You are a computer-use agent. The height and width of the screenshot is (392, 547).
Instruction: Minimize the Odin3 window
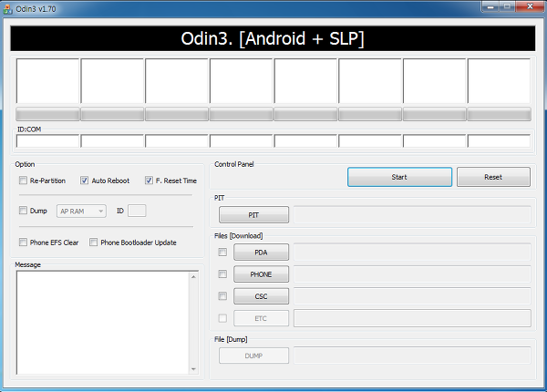tap(490, 6)
